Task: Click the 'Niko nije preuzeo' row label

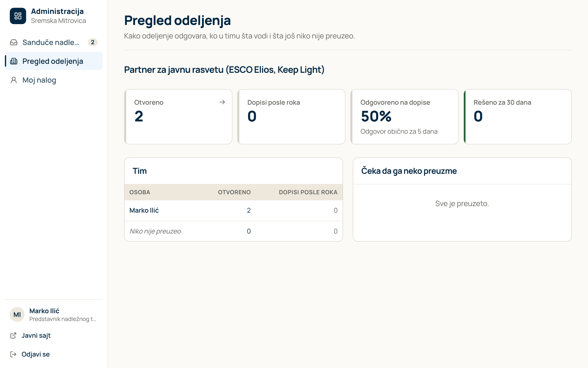Action: pos(155,231)
